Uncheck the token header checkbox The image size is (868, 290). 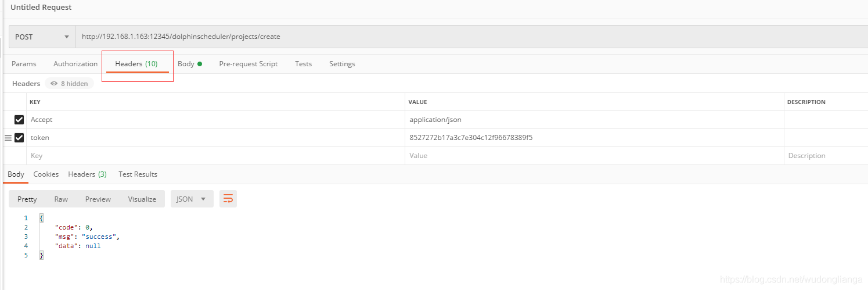(19, 138)
